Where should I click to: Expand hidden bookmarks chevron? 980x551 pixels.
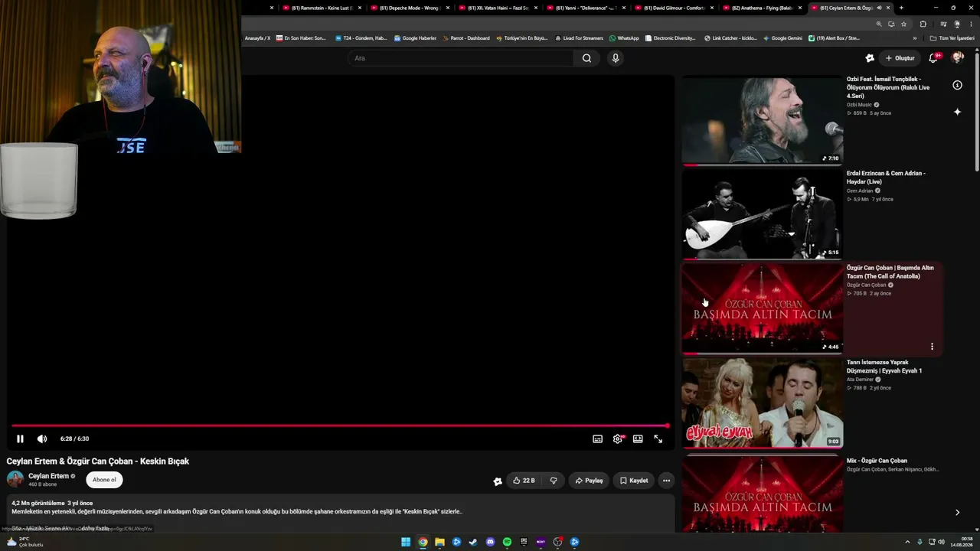[x=914, y=38]
